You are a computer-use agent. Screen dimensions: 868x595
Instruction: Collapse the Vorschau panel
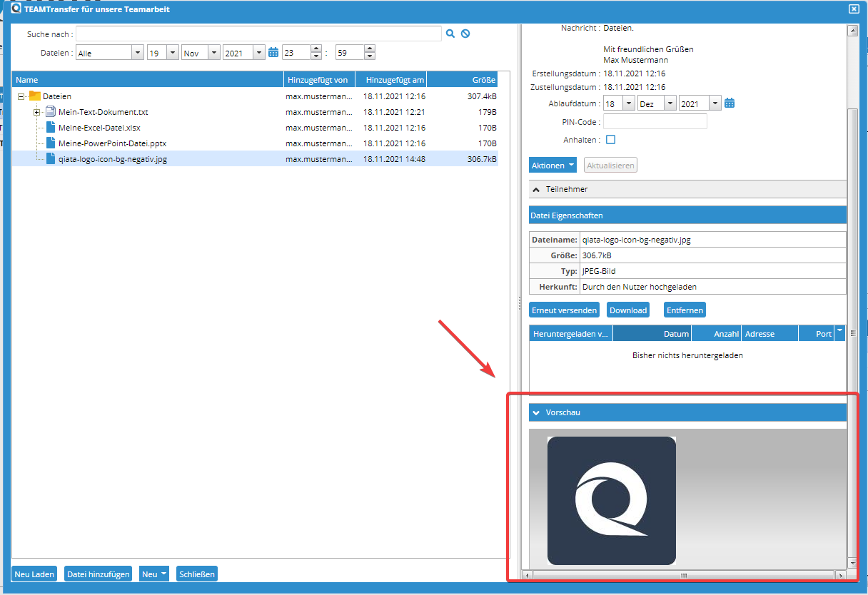[537, 412]
